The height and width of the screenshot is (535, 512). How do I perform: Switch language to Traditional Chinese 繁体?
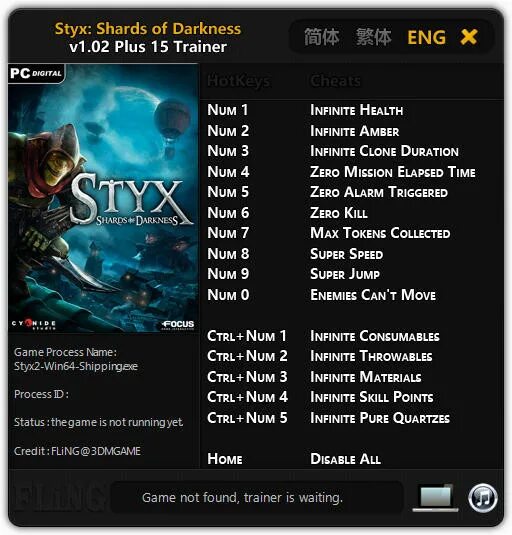tap(374, 37)
